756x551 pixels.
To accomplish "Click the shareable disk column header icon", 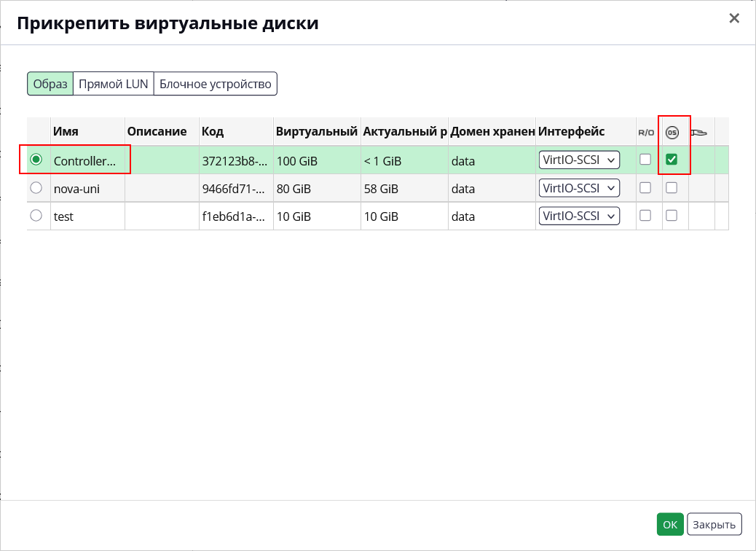I will pos(698,132).
